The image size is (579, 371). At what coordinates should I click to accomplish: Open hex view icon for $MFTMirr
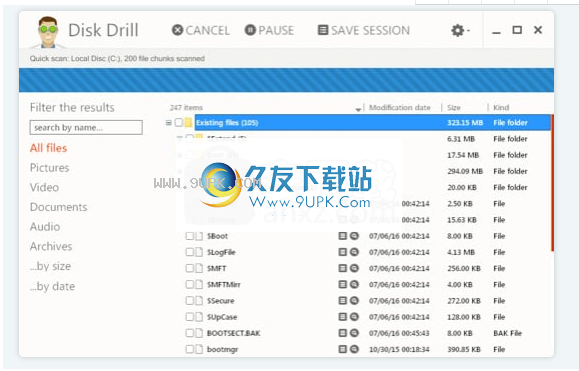tap(342, 284)
